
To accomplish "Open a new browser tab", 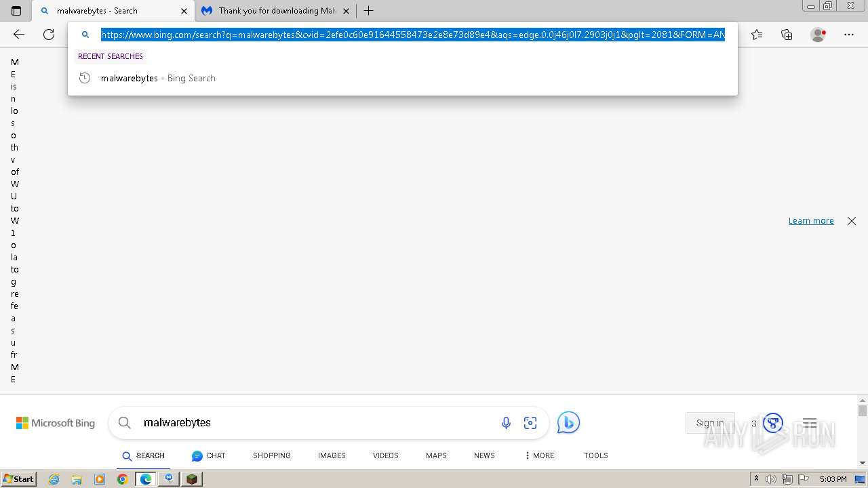I will click(368, 11).
